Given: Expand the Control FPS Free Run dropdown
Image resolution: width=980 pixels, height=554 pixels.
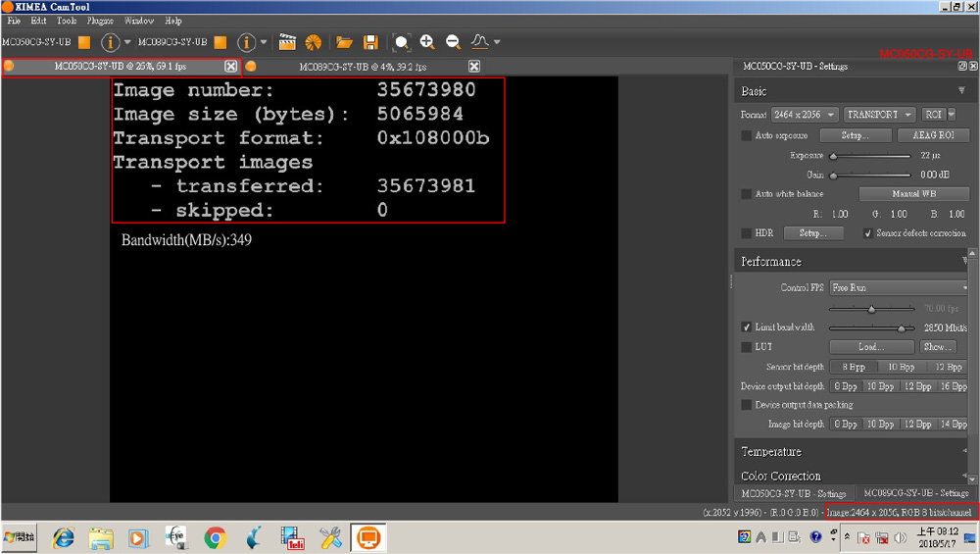Looking at the screenshot, I should click(x=898, y=288).
